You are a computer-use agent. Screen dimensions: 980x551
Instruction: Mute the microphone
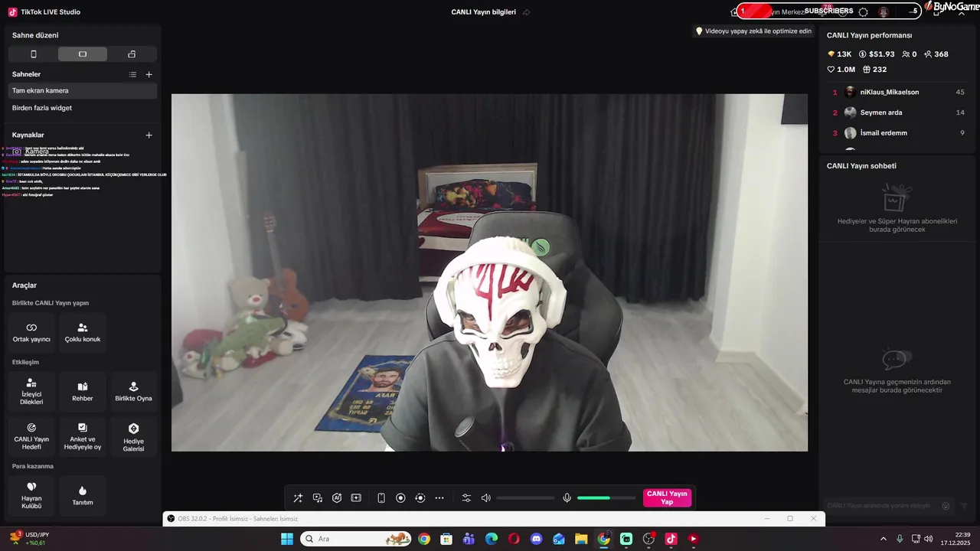pyautogui.click(x=567, y=498)
